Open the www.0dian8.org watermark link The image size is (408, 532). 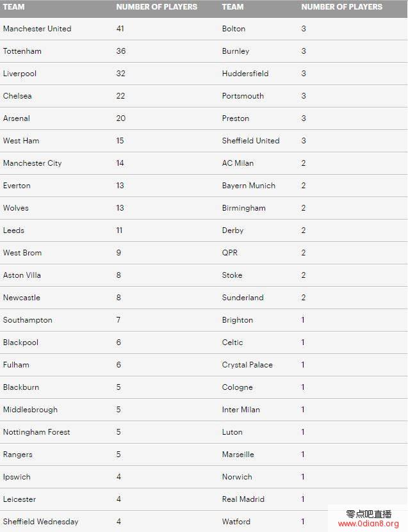[368, 524]
